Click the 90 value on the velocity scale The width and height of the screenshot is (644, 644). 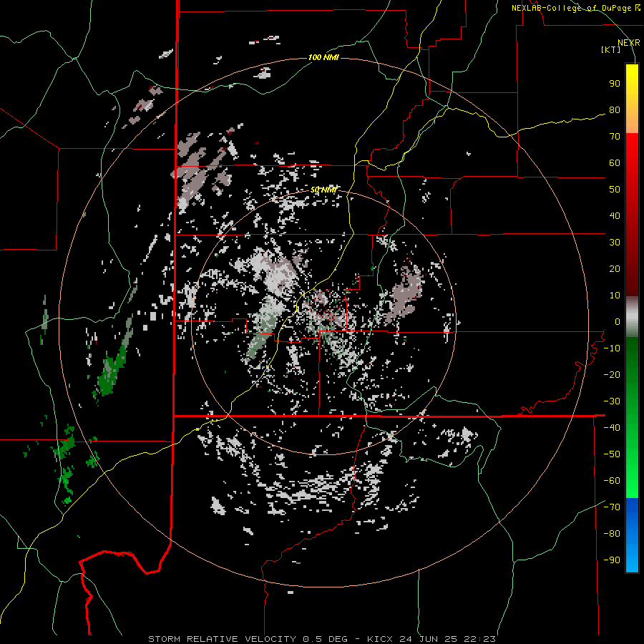(x=615, y=84)
